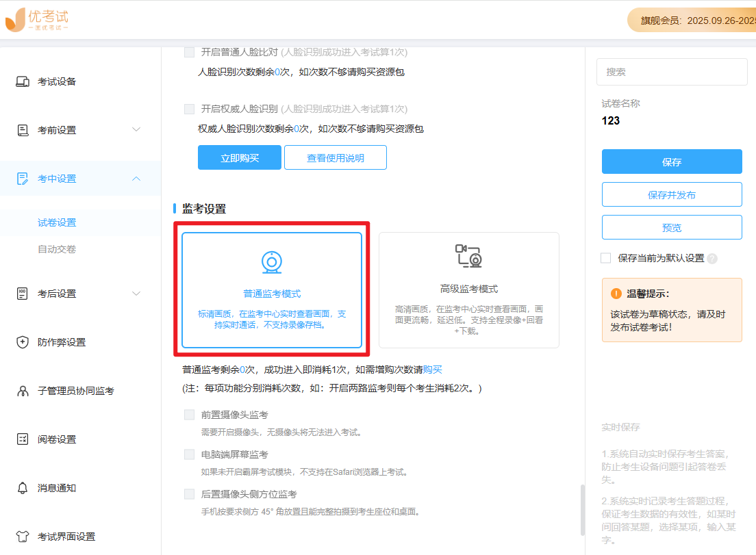Click the 搜索 search input field
Image resolution: width=756 pixels, height=555 pixels.
point(671,72)
